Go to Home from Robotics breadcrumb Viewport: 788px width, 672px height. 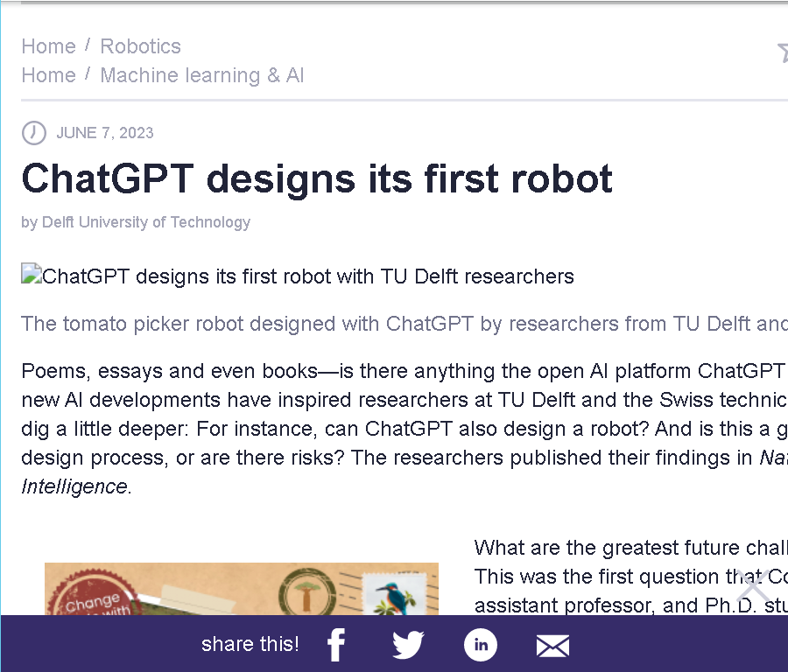click(x=48, y=46)
